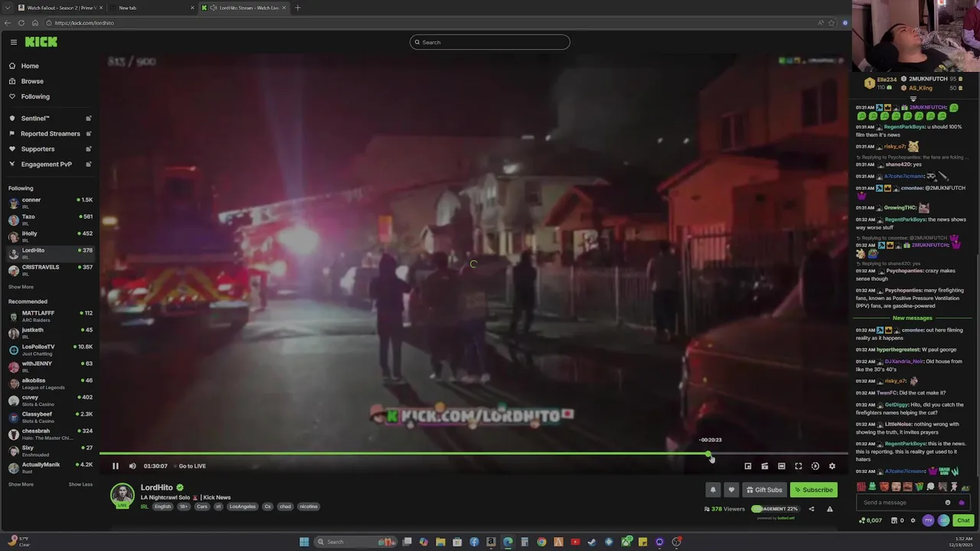Open Chrome from taskbar
The height and width of the screenshot is (551, 980).
tap(541, 542)
